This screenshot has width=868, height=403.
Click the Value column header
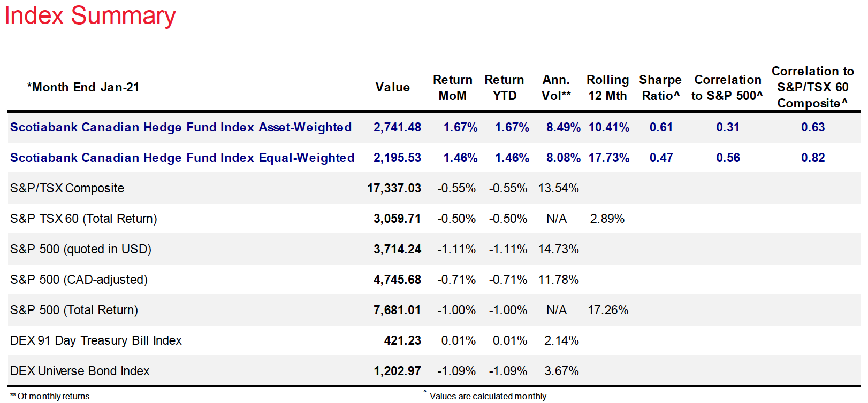[392, 87]
